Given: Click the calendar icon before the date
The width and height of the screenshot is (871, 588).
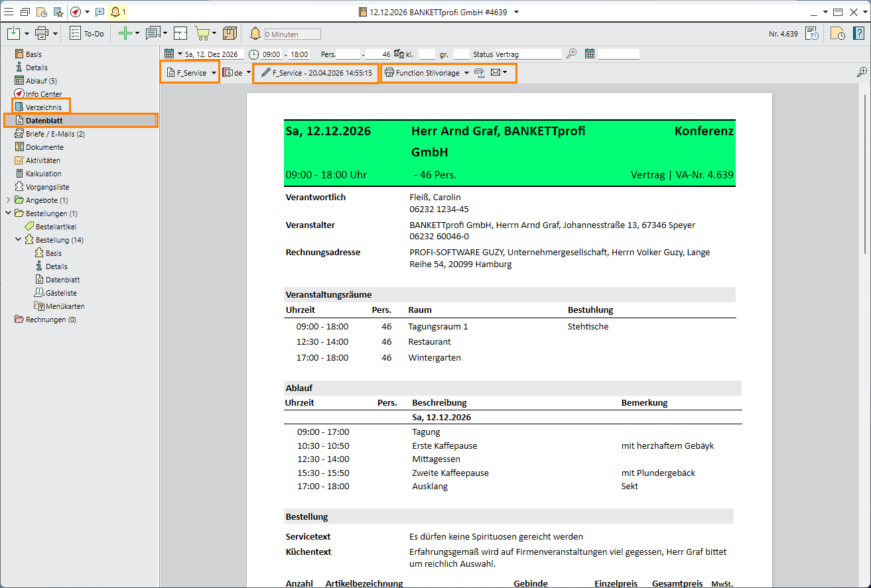Looking at the screenshot, I should click(169, 54).
